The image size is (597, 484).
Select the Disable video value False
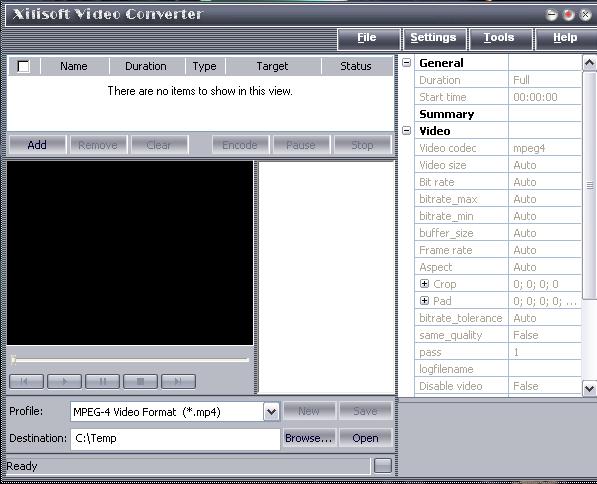(545, 386)
